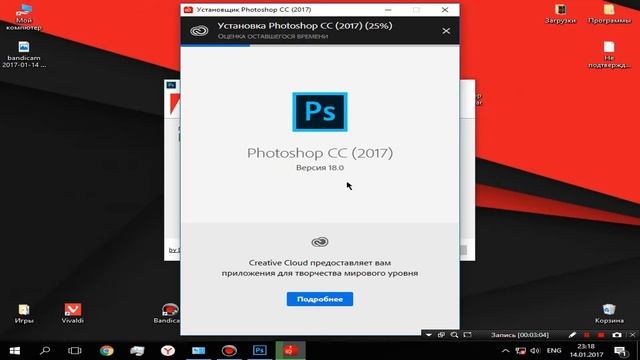Click the Версия 18.0 text
This screenshot has width=640, height=360.
(x=320, y=168)
